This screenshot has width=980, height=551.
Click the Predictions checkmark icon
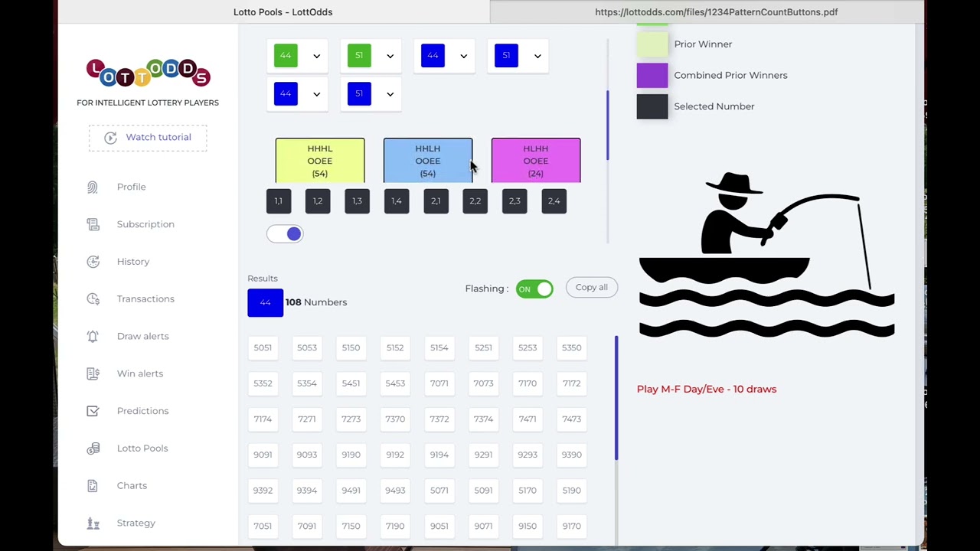click(93, 411)
